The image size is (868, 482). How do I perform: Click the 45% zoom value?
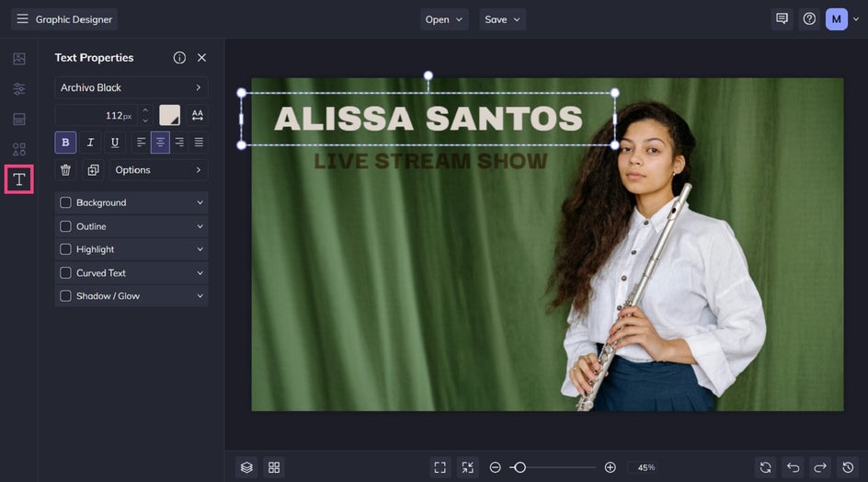tap(646, 467)
